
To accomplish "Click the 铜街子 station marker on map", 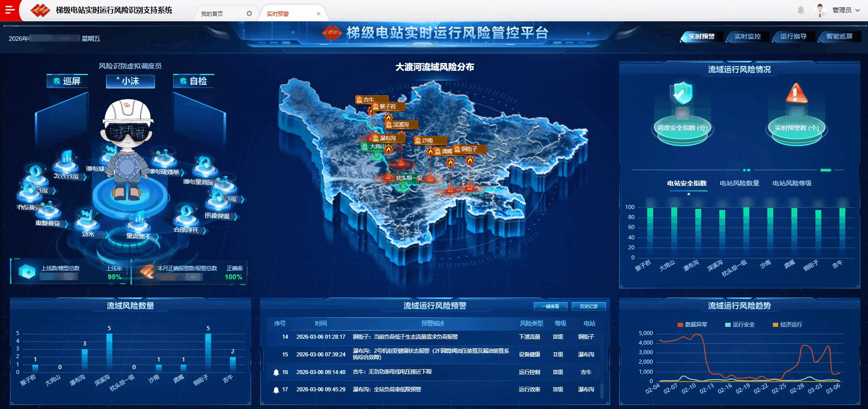I will (x=469, y=149).
